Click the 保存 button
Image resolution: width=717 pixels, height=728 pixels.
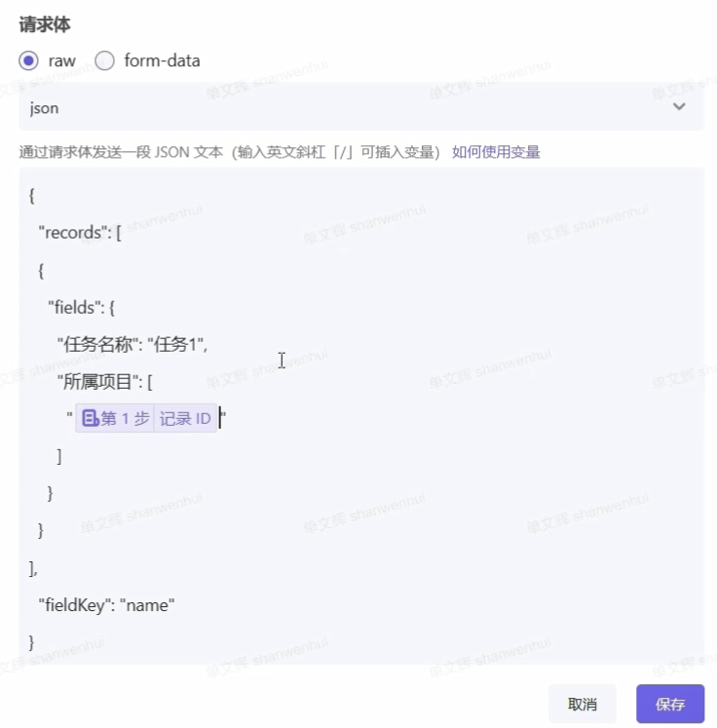point(670,704)
